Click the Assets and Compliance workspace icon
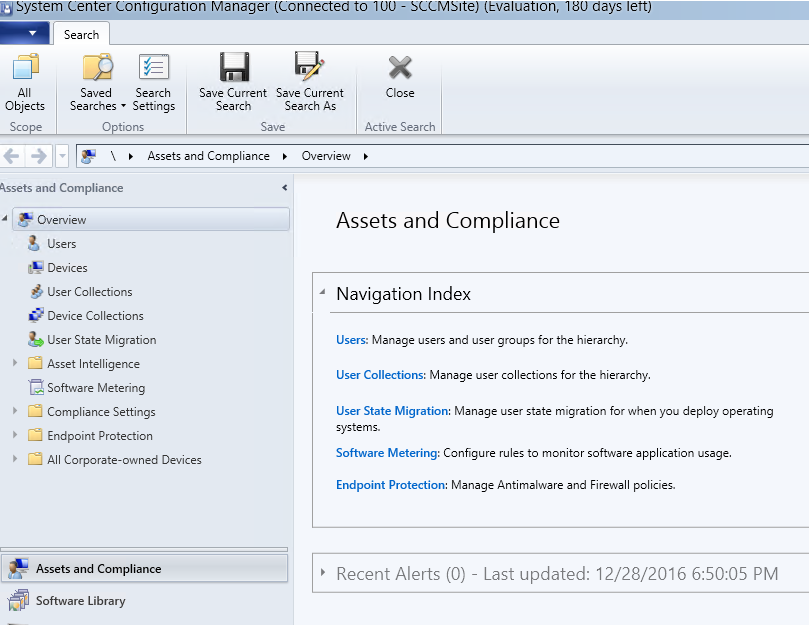This screenshot has height=625, width=809. click(18, 568)
